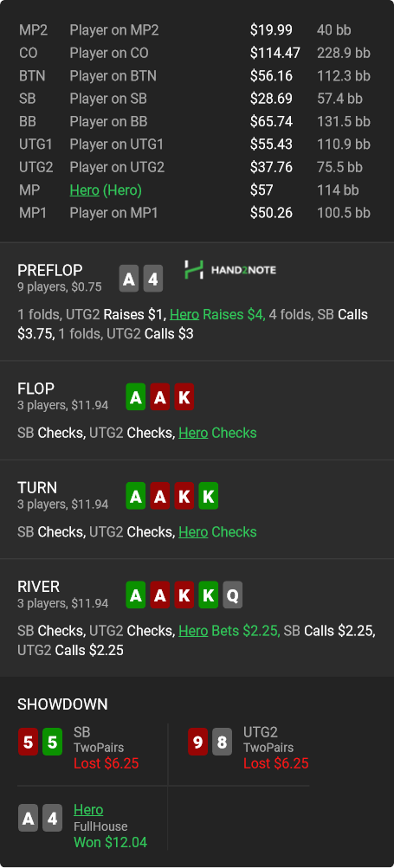The width and height of the screenshot is (394, 868).
Task: Click SB's green 5 showdown card
Action: point(52,743)
